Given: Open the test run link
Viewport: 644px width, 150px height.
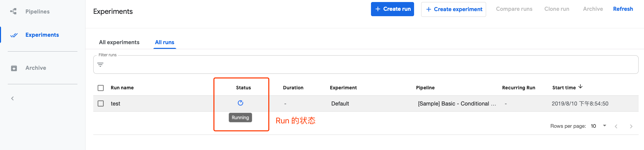Looking at the screenshot, I should click(x=115, y=103).
